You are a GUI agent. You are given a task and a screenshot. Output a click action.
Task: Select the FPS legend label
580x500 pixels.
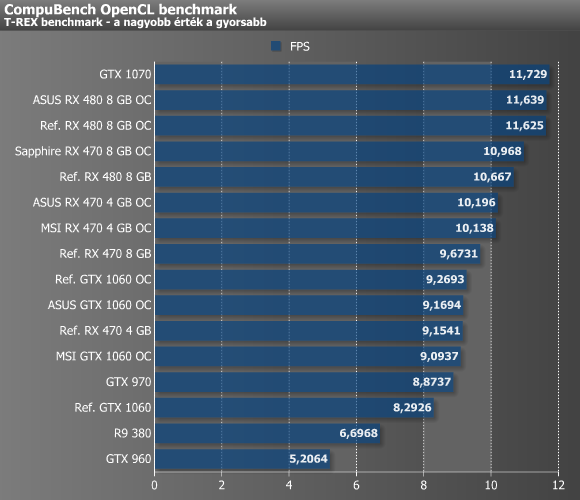click(x=300, y=47)
